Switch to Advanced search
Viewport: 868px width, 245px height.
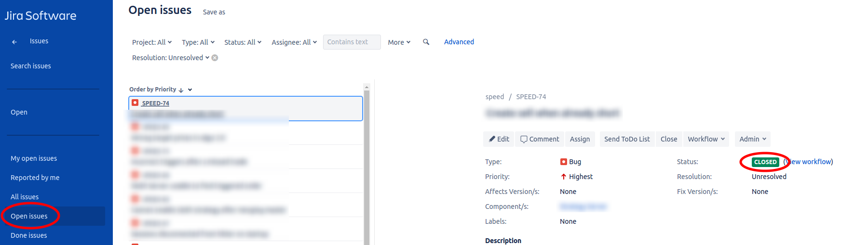pos(459,42)
